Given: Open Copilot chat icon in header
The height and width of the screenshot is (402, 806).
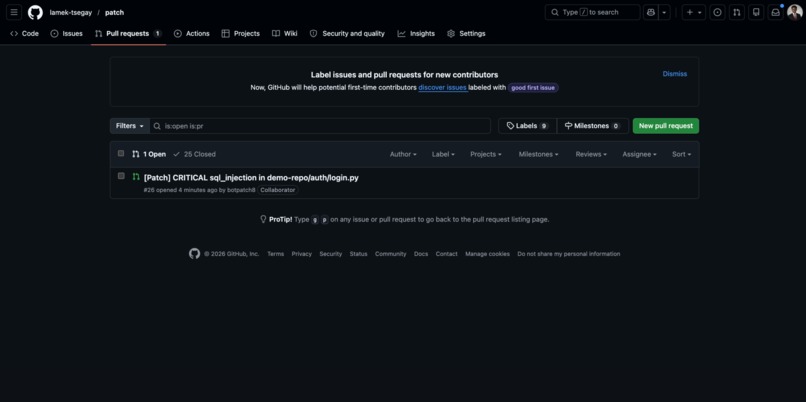Looking at the screenshot, I should (x=651, y=12).
